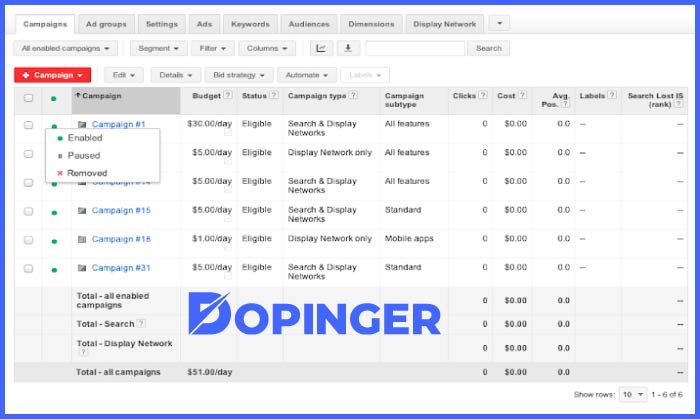Image resolution: width=700 pixels, height=419 pixels.
Task: Click the green status dot for Campaign #31
Action: [x=54, y=270]
